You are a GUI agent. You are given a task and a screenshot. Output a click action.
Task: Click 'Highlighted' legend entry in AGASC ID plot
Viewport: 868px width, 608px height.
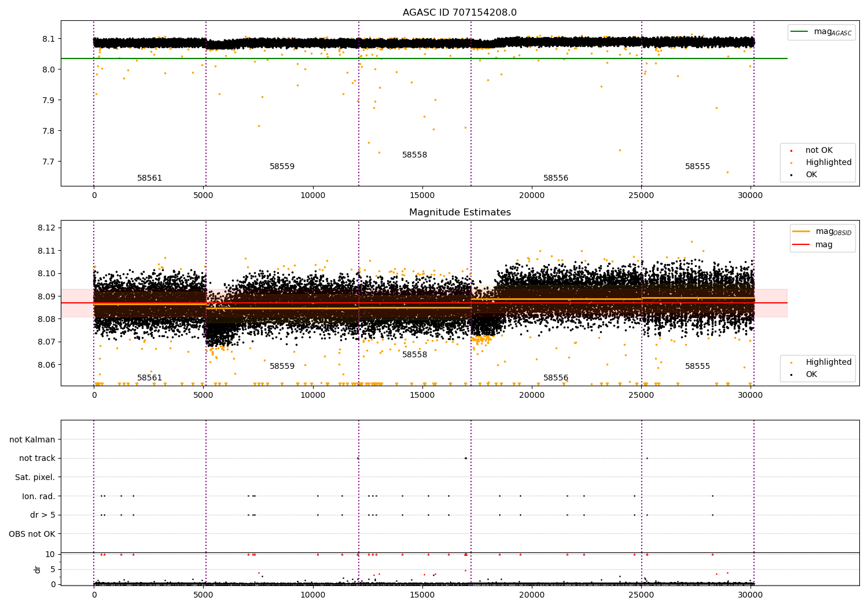pyautogui.click(x=829, y=163)
